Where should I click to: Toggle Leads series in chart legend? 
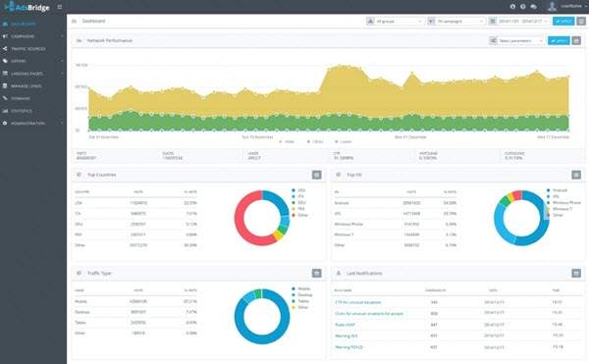(343, 142)
